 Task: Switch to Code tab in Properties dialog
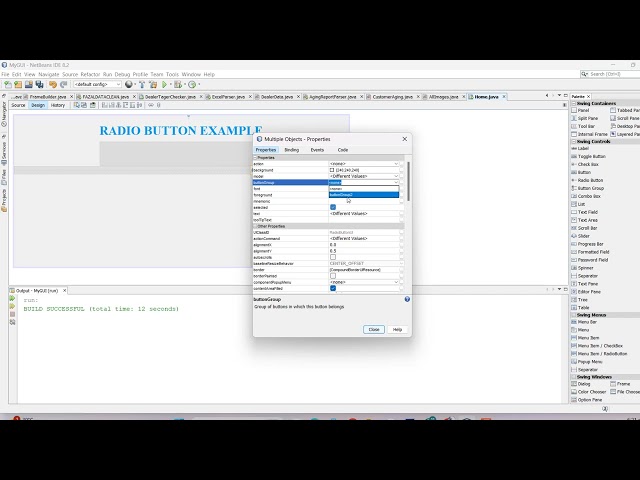pyautogui.click(x=343, y=150)
